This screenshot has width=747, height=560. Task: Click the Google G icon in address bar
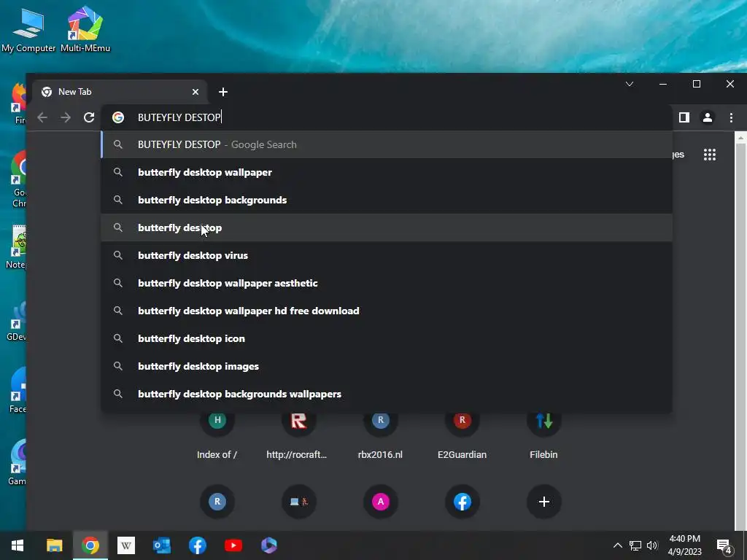click(118, 117)
